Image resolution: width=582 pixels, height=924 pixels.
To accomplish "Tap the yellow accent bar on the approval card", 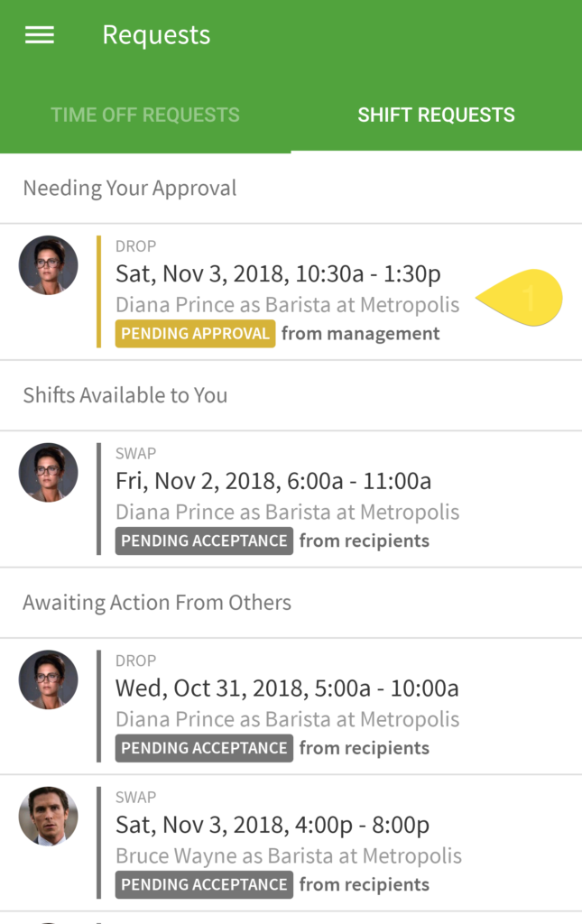I will pyautogui.click(x=99, y=289).
